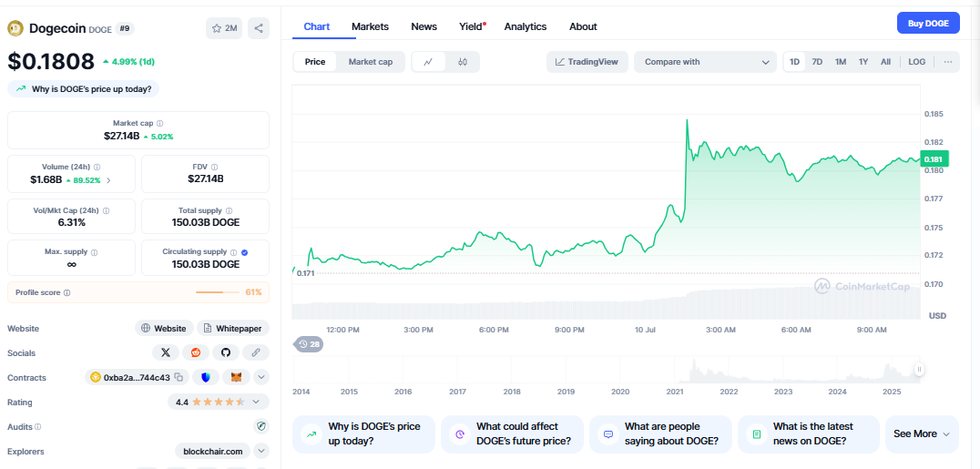This screenshot has height=469, width=980.
Task: Click the verified badge beside Circulating supply
Action: coord(244,252)
